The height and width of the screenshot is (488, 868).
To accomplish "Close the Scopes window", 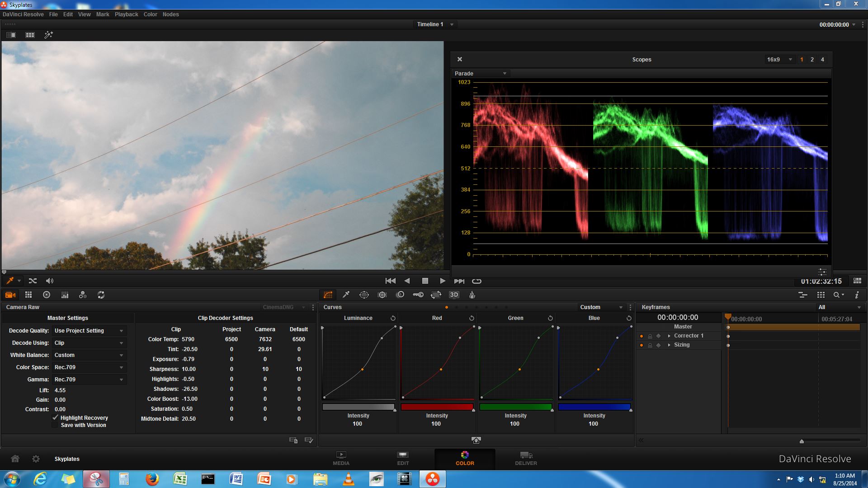I will coord(460,59).
